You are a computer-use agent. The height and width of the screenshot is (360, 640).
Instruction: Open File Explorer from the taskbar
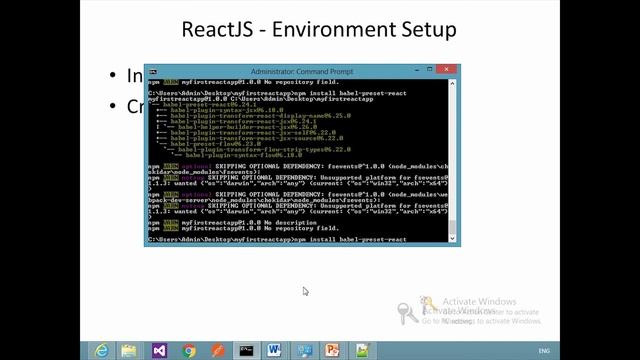tap(129, 351)
